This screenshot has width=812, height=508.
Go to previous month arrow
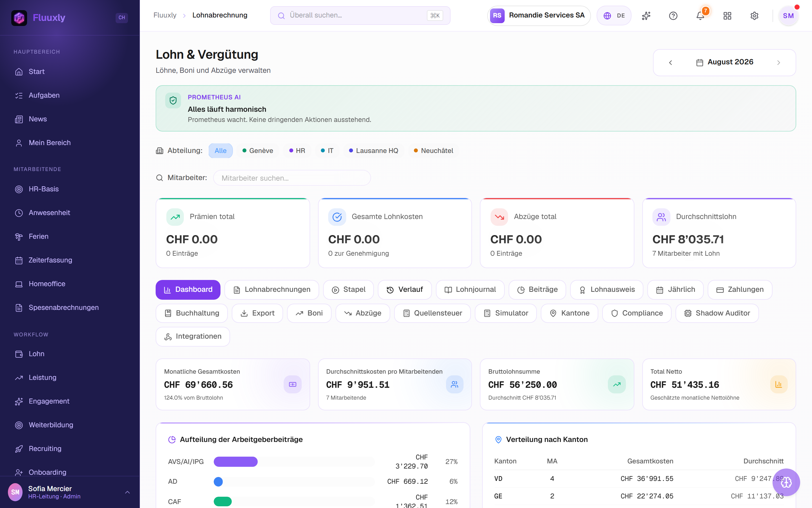[670, 62]
